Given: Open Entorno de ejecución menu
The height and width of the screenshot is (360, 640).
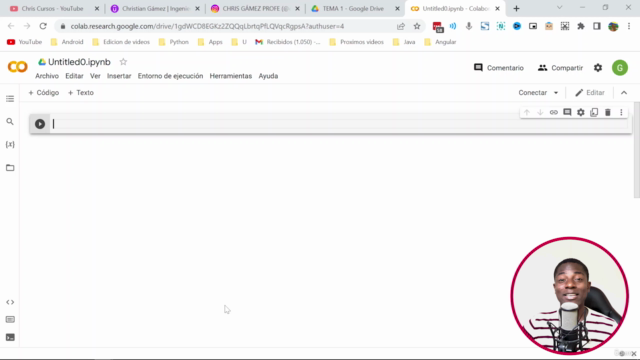Looking at the screenshot, I should 170,76.
